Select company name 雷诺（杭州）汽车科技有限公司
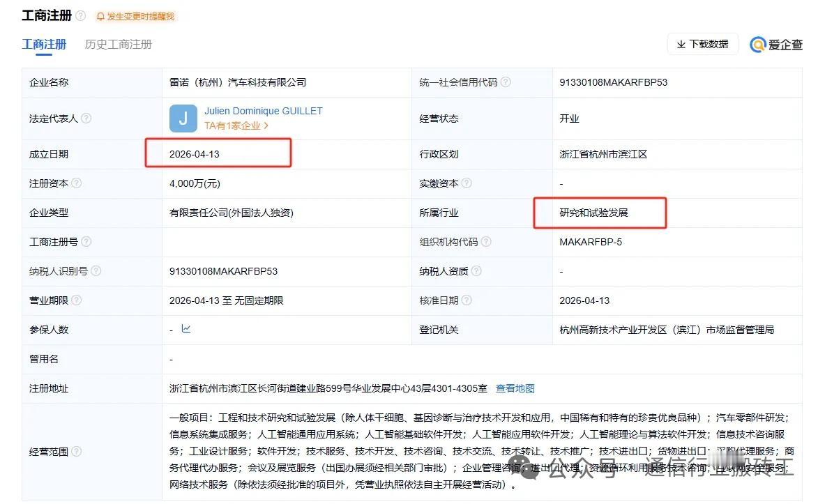The image size is (818, 504). pyautogui.click(x=238, y=82)
